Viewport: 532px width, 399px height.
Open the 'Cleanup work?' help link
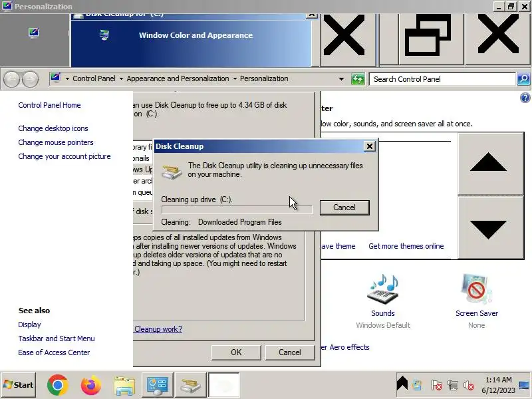pyautogui.click(x=158, y=329)
